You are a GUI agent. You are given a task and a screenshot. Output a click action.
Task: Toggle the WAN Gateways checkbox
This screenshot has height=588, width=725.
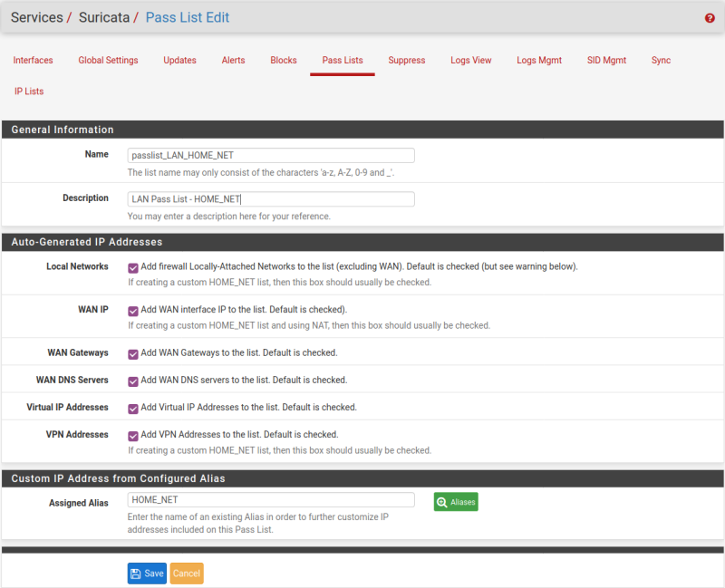(133, 354)
